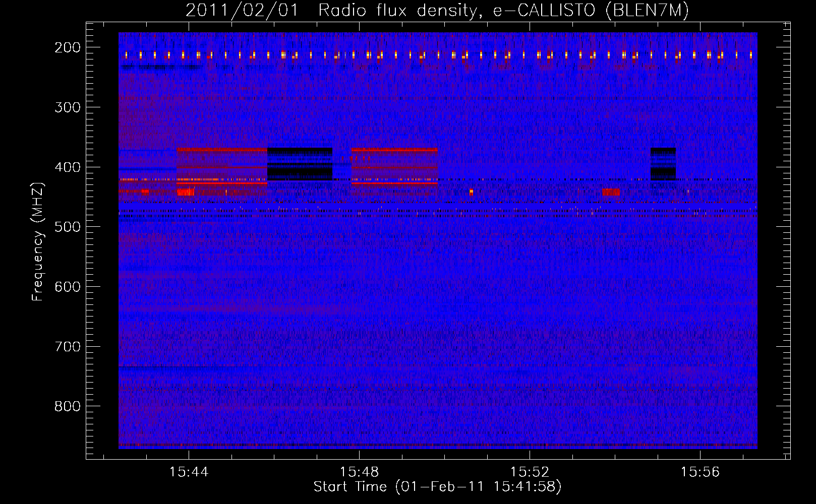Viewport: 816px width, 504px height.
Task: Click the 300 frequency tick label
Action: pos(67,107)
